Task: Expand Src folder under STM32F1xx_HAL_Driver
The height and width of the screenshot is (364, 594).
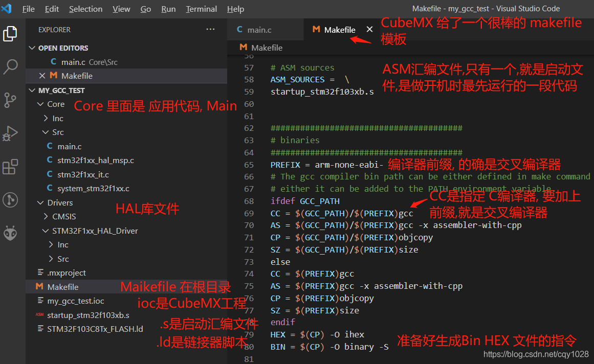Action: tap(51, 259)
